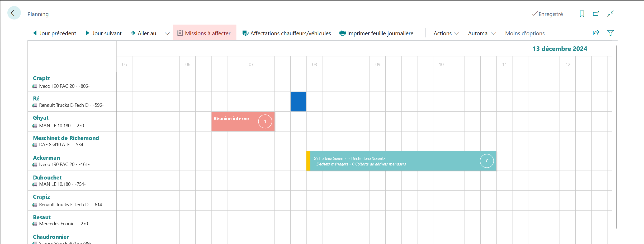Select the Réunion interne event
Image resolution: width=644 pixels, height=244 pixels.
(x=243, y=121)
